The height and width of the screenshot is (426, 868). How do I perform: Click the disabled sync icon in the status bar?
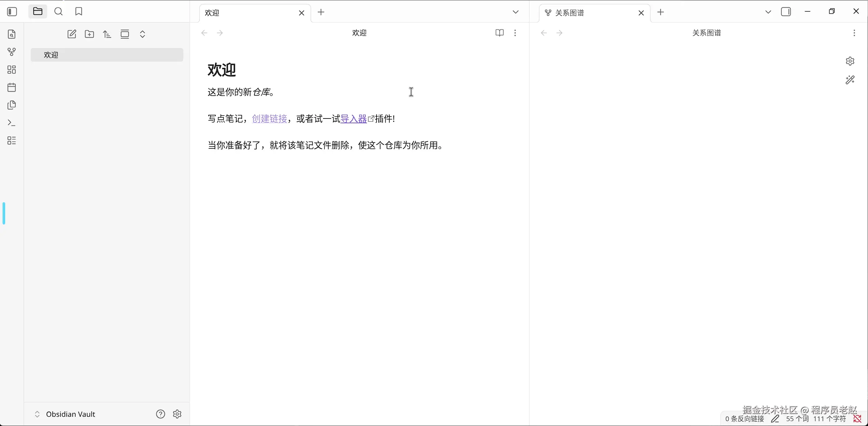858,419
